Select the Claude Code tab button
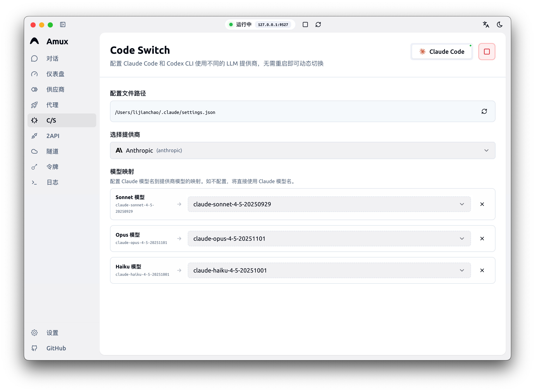This screenshot has height=392, width=535. point(442,52)
